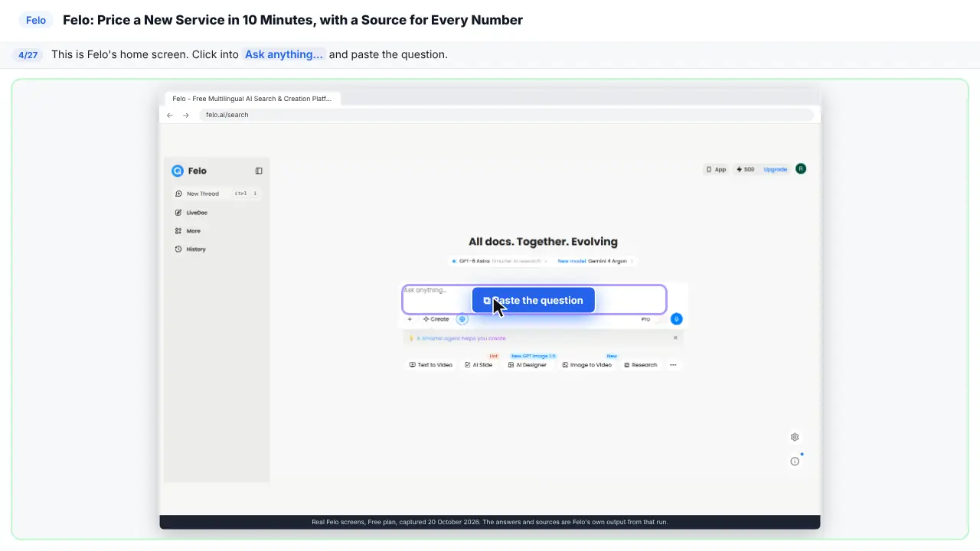Click the green user avatar icon
The image size is (980, 551).
pyautogui.click(x=801, y=169)
